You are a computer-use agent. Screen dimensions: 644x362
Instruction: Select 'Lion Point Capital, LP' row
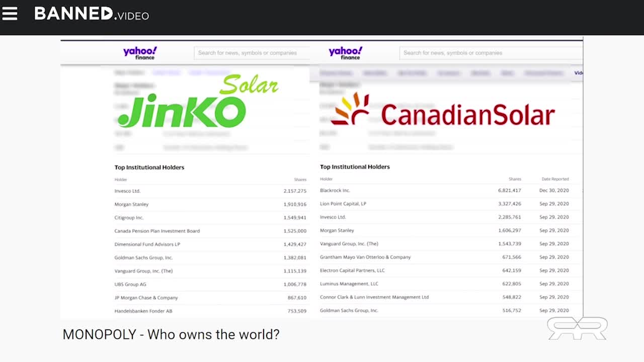coord(343,204)
